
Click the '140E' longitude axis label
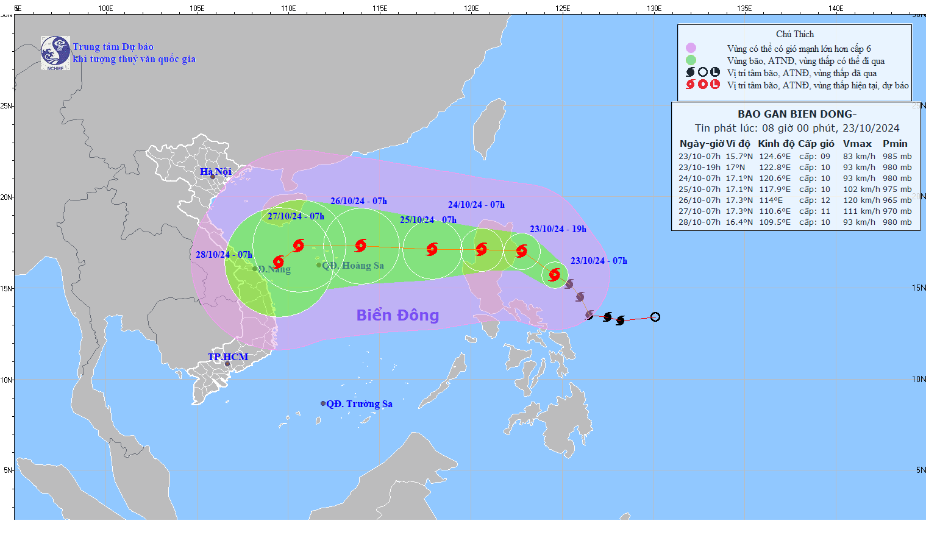[x=836, y=9]
